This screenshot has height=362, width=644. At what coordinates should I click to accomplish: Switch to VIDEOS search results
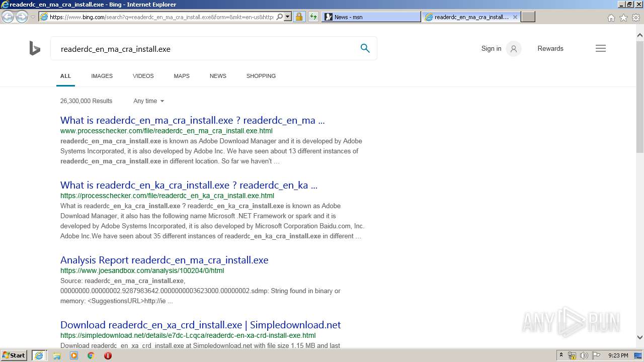tap(143, 76)
